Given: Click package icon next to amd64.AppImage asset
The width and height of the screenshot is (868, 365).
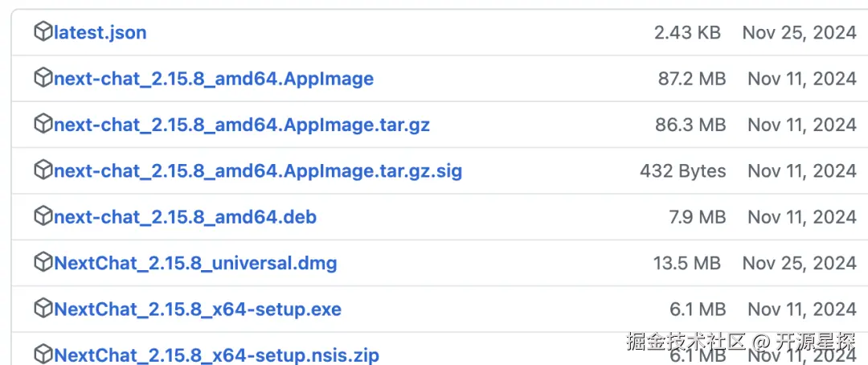Looking at the screenshot, I should tap(43, 77).
